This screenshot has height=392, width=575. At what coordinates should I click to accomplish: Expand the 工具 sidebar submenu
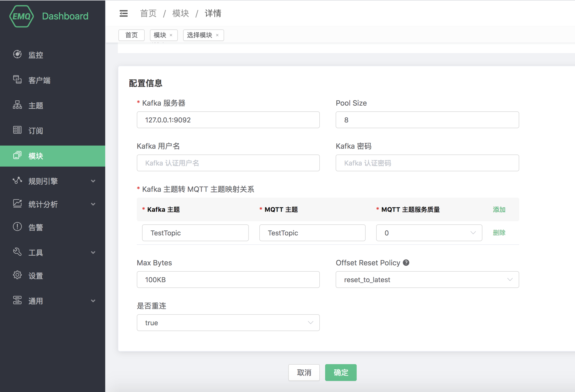(x=93, y=252)
